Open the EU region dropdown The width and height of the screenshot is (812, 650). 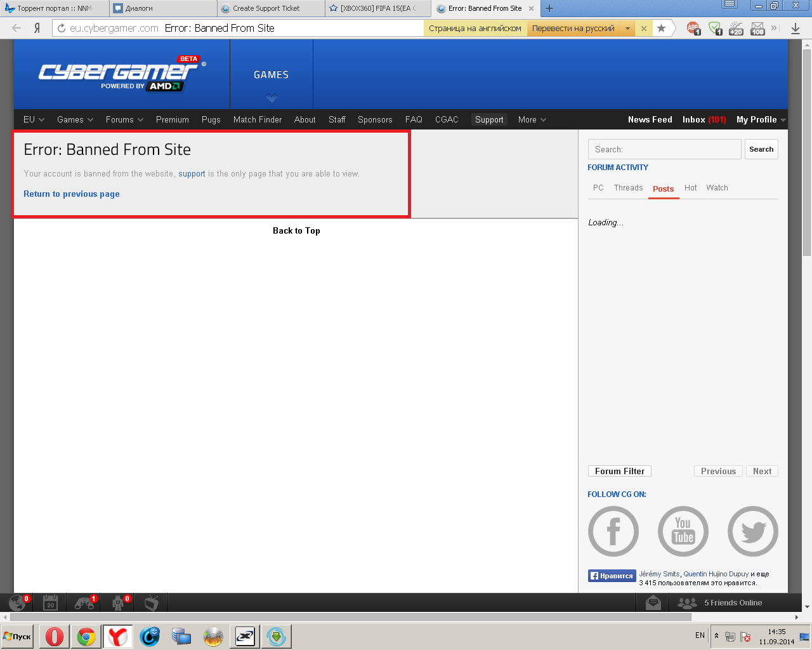coord(34,119)
